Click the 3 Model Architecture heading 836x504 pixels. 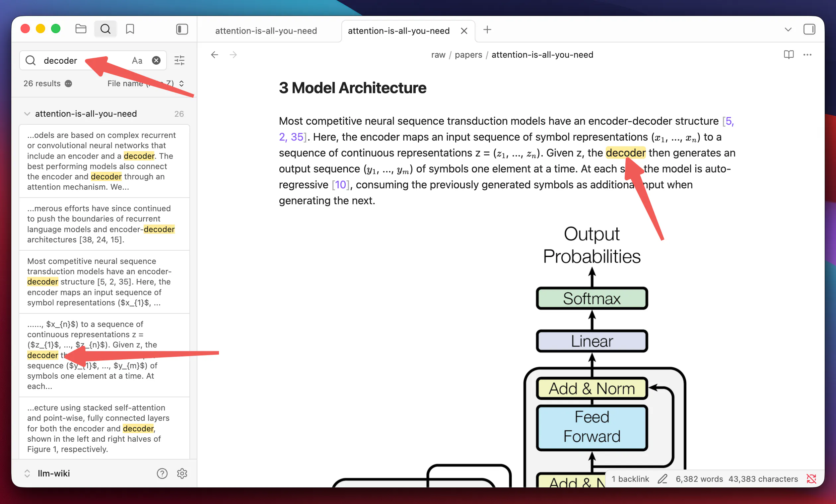click(353, 88)
